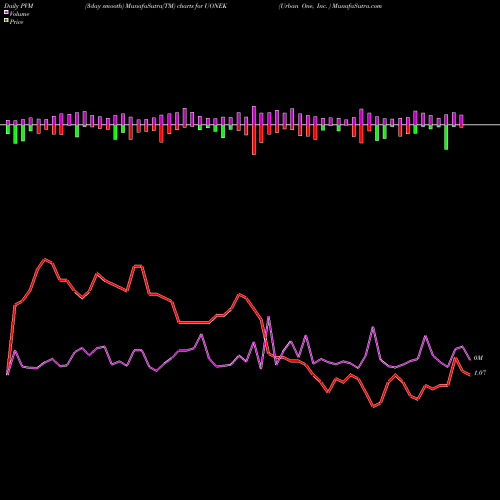Viewport: 500px width, 500px height.
Task: Click '(Urban One, Inc.) MunafaSutra.com' header text
Action: (x=330, y=6)
